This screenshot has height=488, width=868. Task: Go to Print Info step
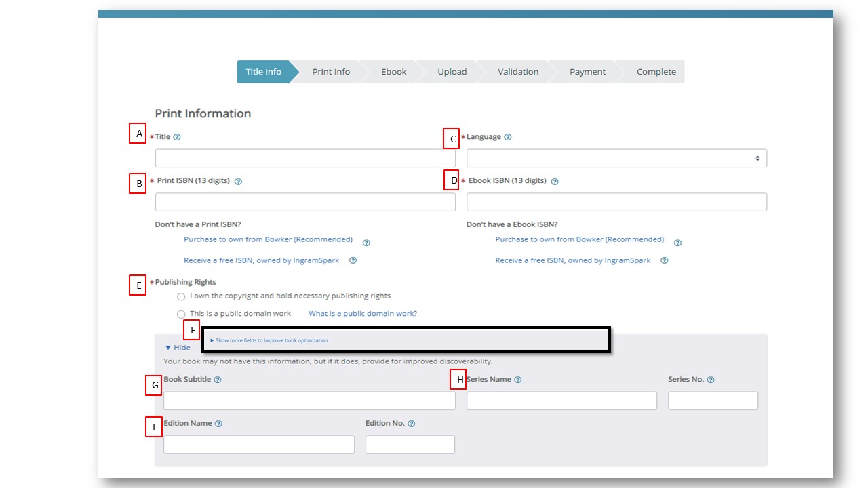point(331,72)
